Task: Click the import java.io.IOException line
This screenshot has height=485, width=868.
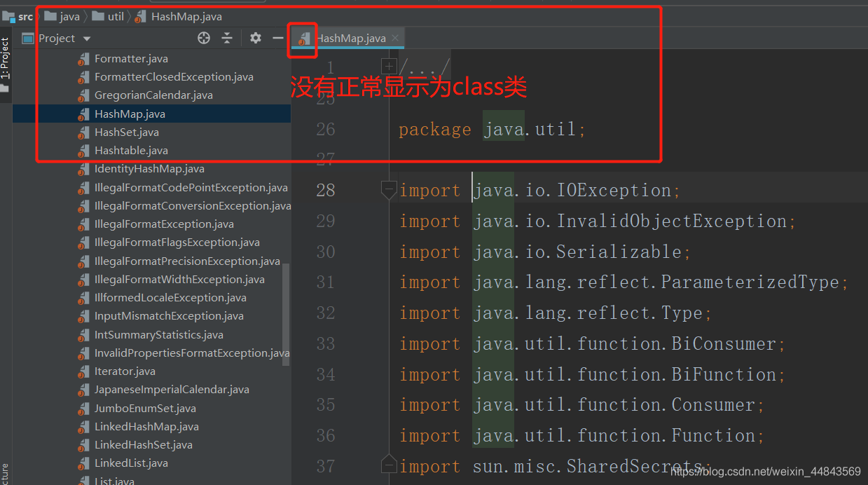Action: click(x=539, y=191)
